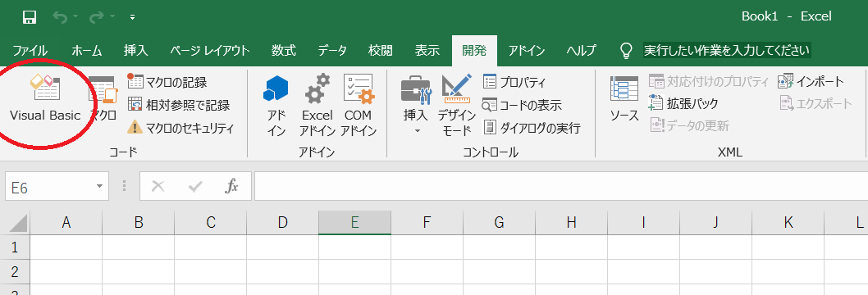The image size is (868, 295).
Task: Select column C header
Action: pyautogui.click(x=210, y=223)
